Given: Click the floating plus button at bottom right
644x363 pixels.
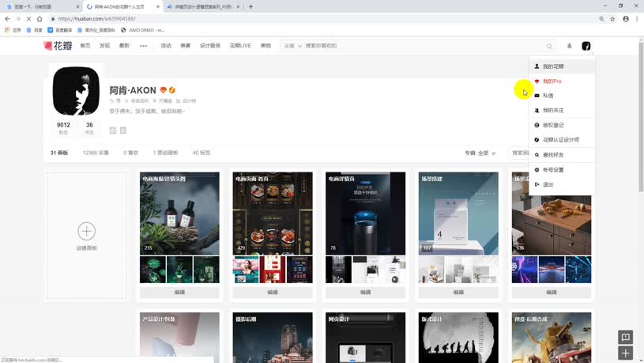Looking at the screenshot, I should point(625,353).
